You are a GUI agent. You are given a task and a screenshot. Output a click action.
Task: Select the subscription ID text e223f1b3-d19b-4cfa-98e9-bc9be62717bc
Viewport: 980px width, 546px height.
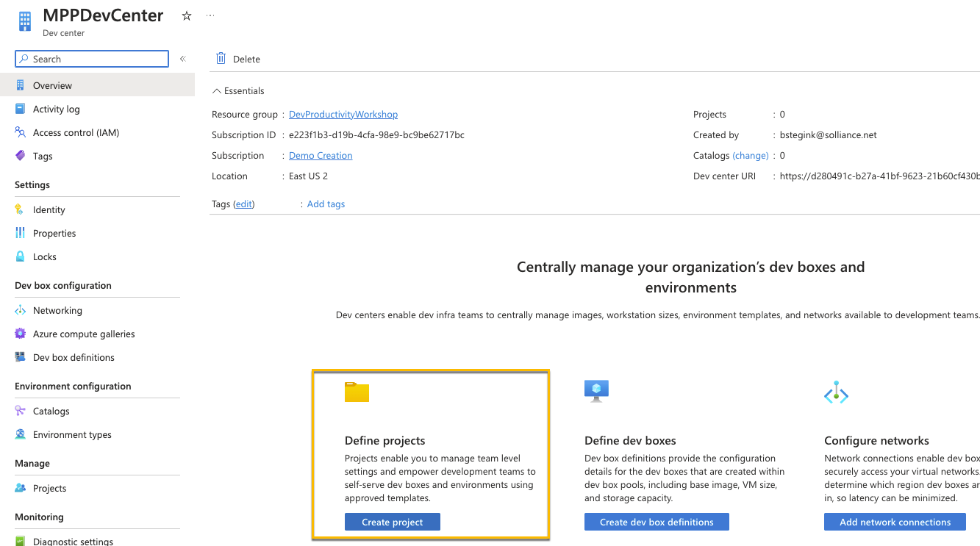point(376,135)
